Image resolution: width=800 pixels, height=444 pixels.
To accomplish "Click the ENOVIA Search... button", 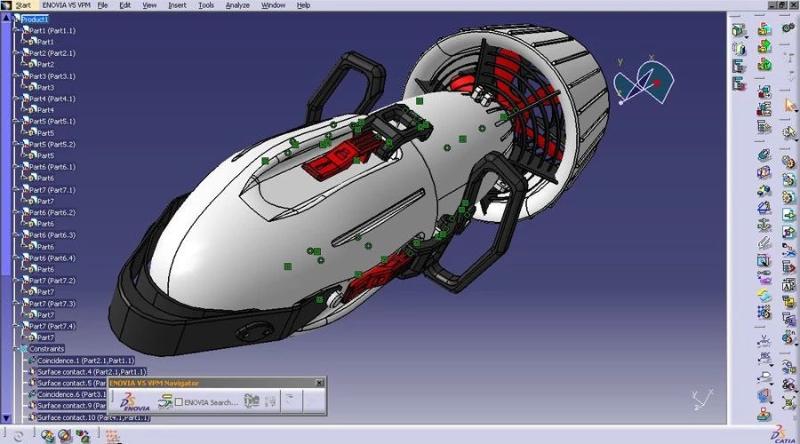I will pos(211,403).
